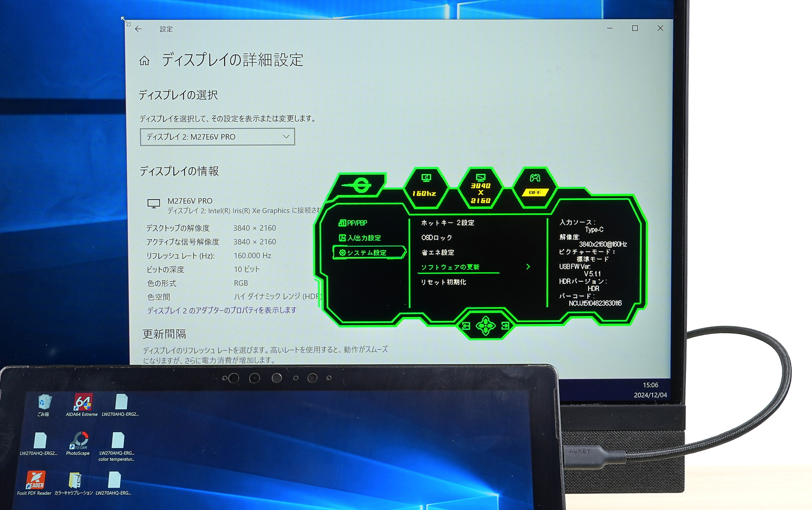Click the RGB color format value

241,283
